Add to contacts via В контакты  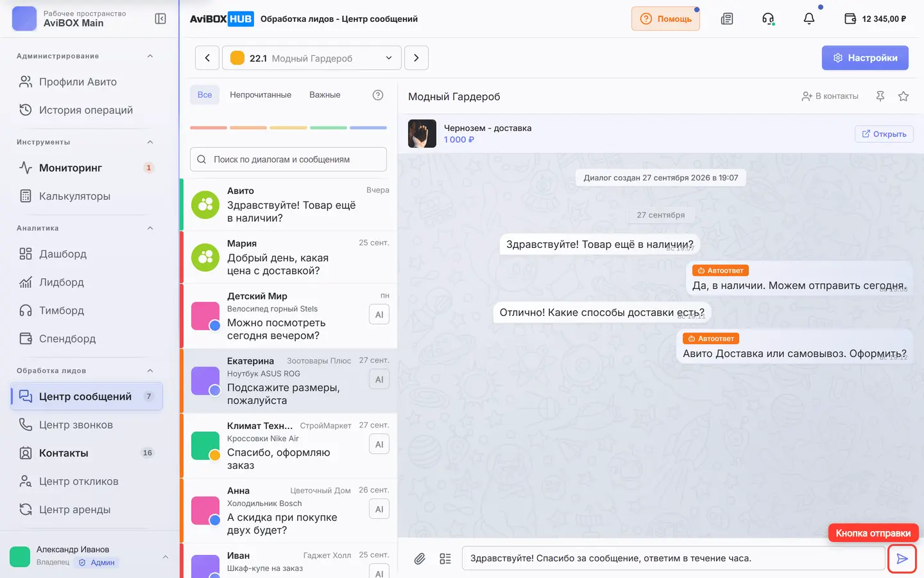830,96
